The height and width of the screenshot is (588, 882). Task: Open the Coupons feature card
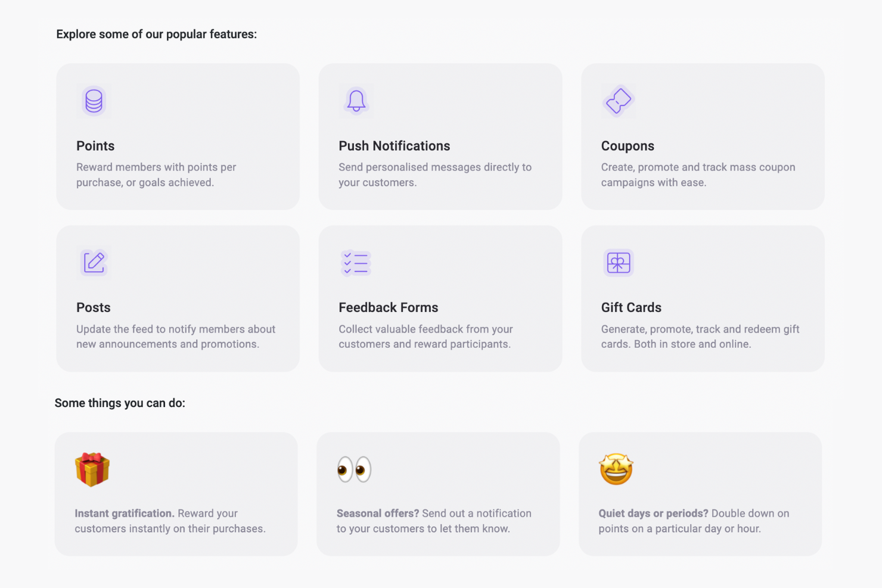(x=702, y=136)
